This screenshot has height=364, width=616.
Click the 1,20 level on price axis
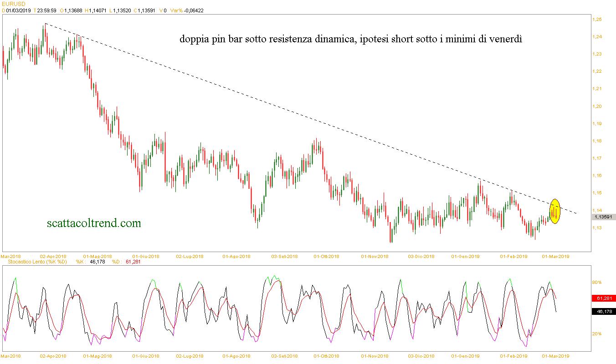tap(596, 106)
